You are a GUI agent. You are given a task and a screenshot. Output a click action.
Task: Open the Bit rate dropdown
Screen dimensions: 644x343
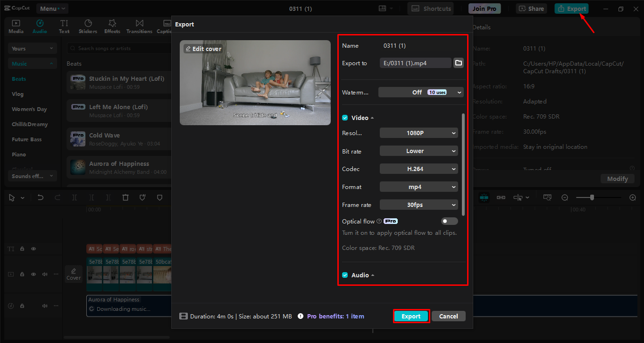(x=419, y=151)
